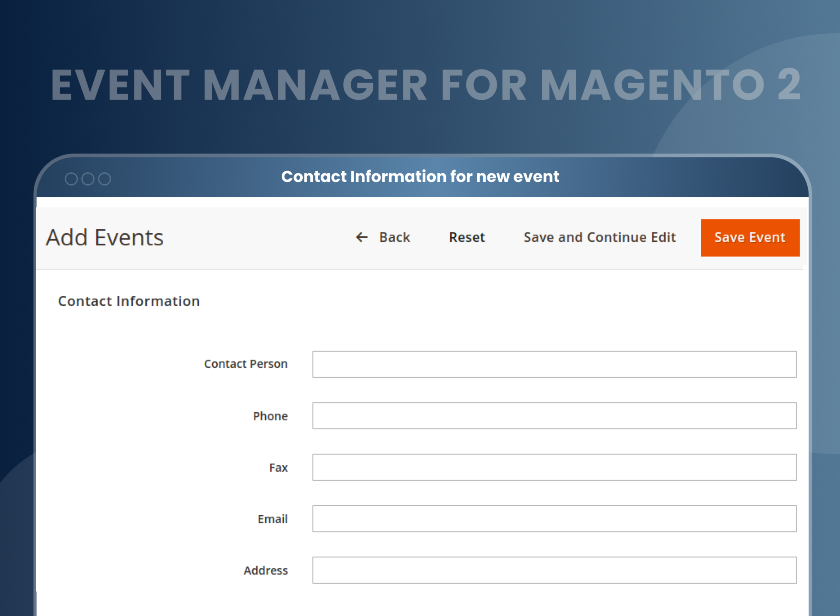840x616 pixels.
Task: Click the Email field label
Action: pyautogui.click(x=273, y=519)
